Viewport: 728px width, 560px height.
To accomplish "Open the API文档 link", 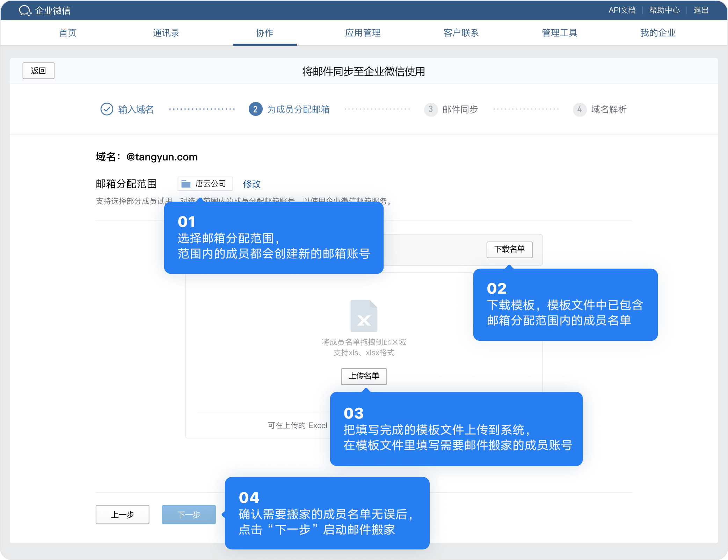I will [x=621, y=10].
